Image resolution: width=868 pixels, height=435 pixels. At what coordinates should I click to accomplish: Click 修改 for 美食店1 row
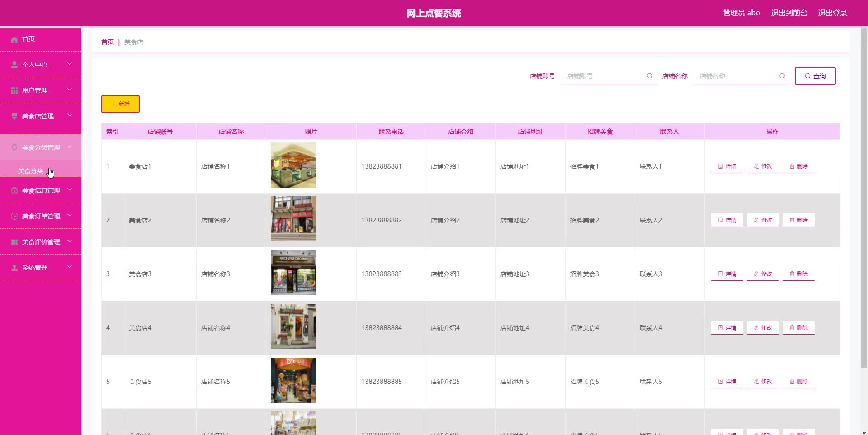(763, 166)
